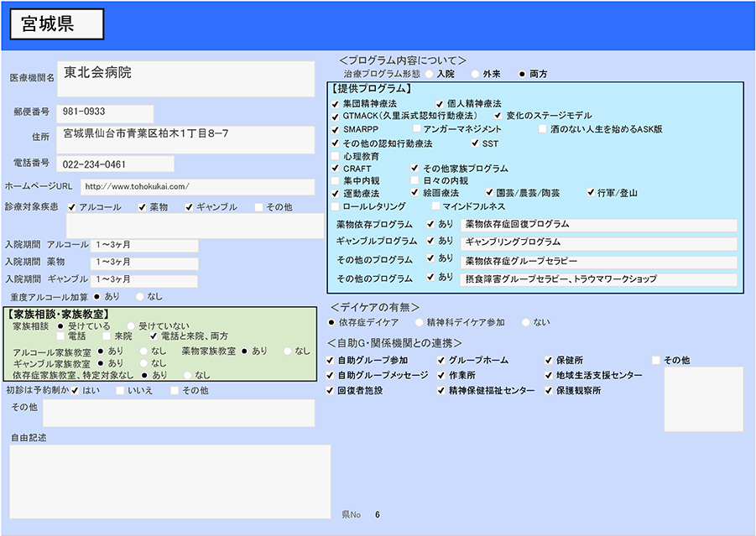Check いいえ for 初診は予約制か
Viewport: 756px width, 536px height.
[x=120, y=391]
